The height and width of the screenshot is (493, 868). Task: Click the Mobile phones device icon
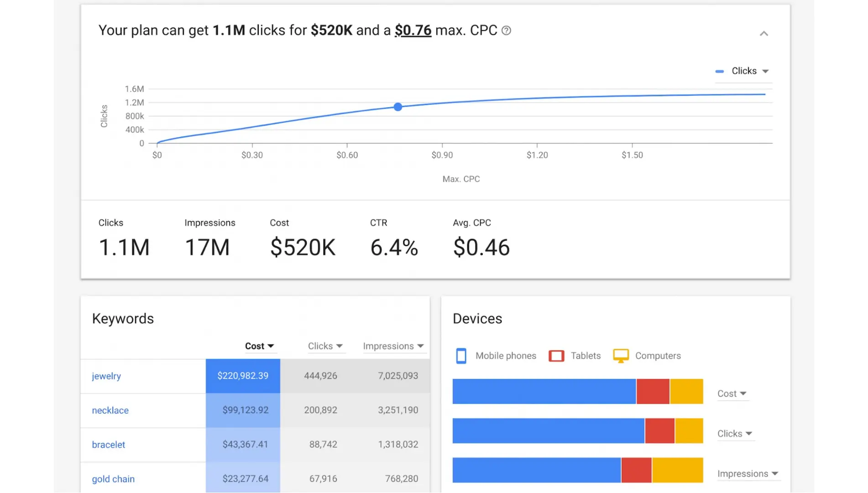point(461,356)
